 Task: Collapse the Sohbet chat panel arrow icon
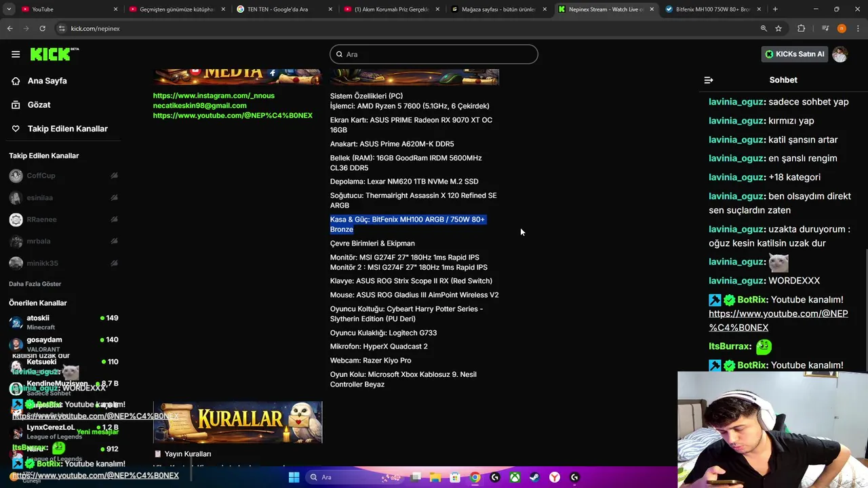point(709,80)
